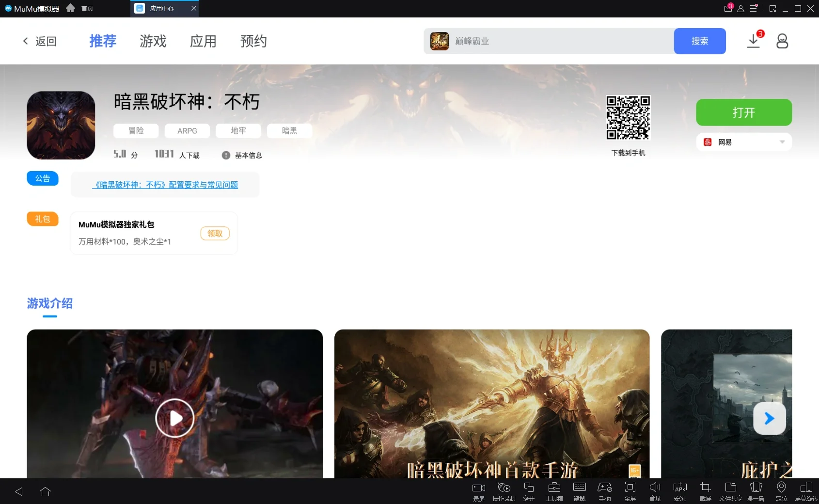819x504 pixels.
Task: Click the 游戏介绍 section heading
Action: tap(50, 304)
